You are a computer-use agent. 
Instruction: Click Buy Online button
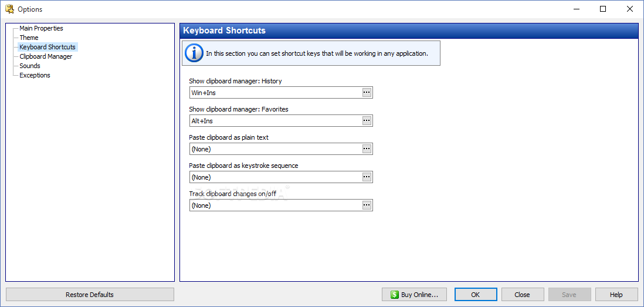[x=414, y=295]
